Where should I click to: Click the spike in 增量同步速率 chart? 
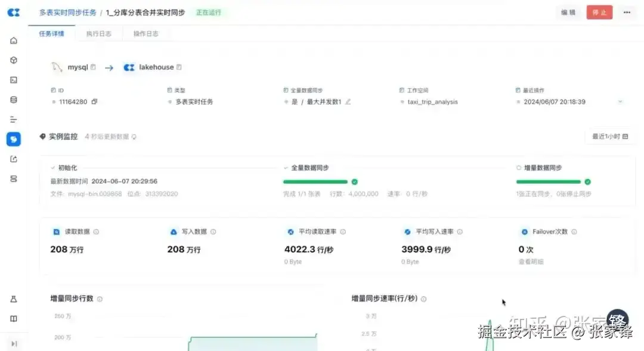[x=489, y=334]
